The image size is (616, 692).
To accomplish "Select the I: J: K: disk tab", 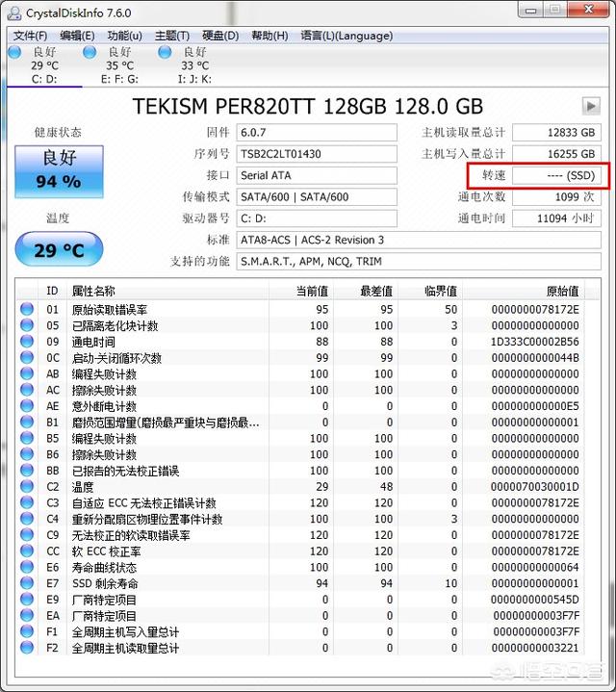I will tap(194, 65).
